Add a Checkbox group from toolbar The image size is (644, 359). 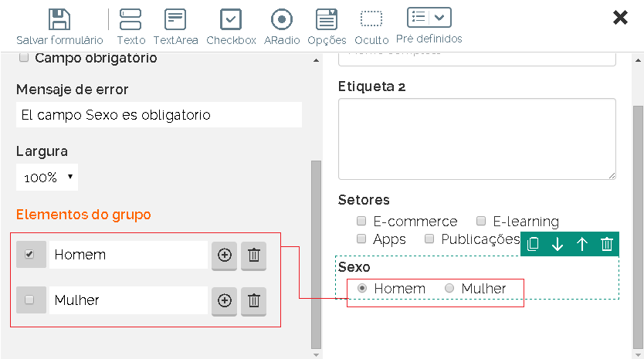coord(231,19)
